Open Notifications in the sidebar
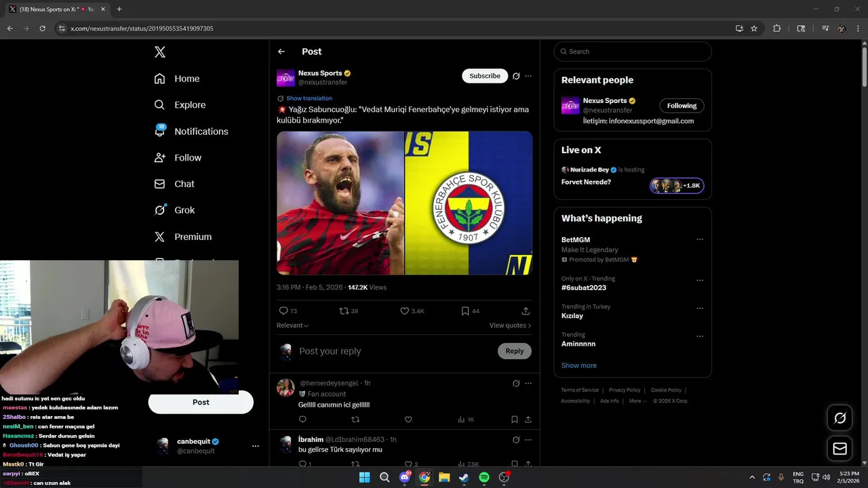Screen dimensions: 868x488 [x=191, y=131]
